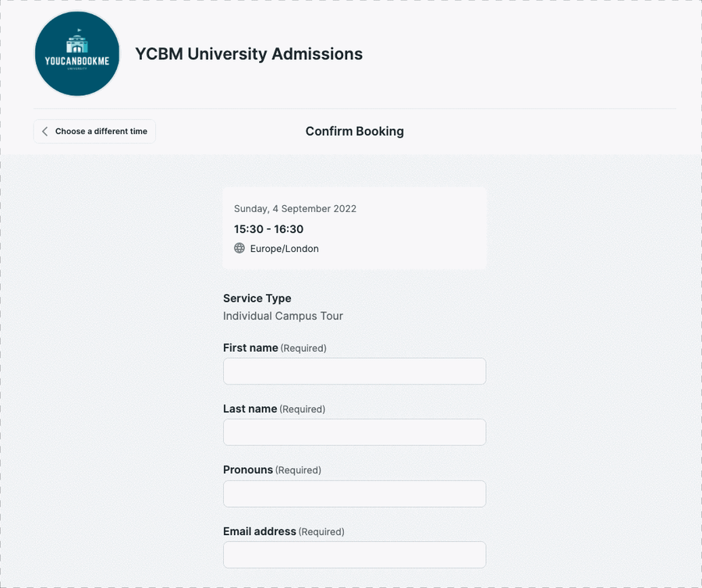
Task: Click inside the Last name input field
Action: 354,432
